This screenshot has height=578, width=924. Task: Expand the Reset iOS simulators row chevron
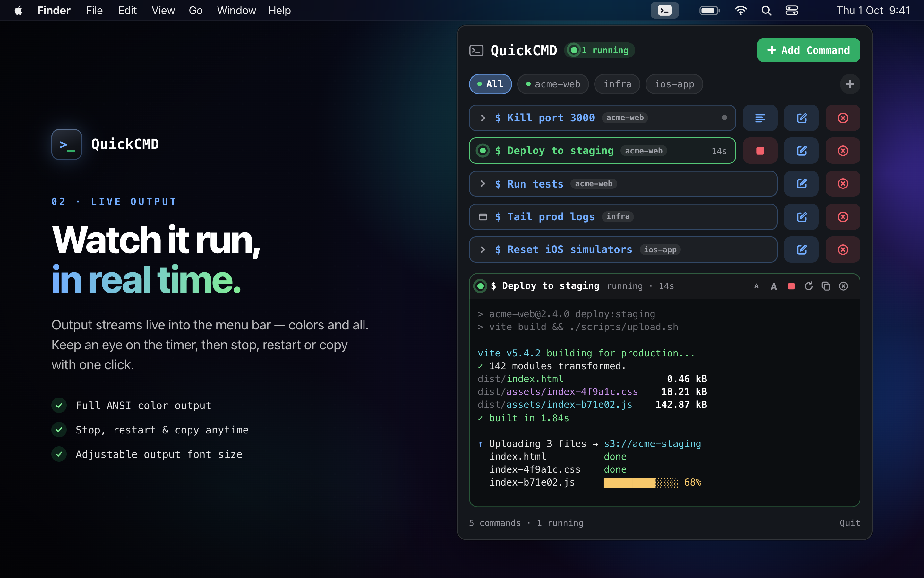coord(483,250)
